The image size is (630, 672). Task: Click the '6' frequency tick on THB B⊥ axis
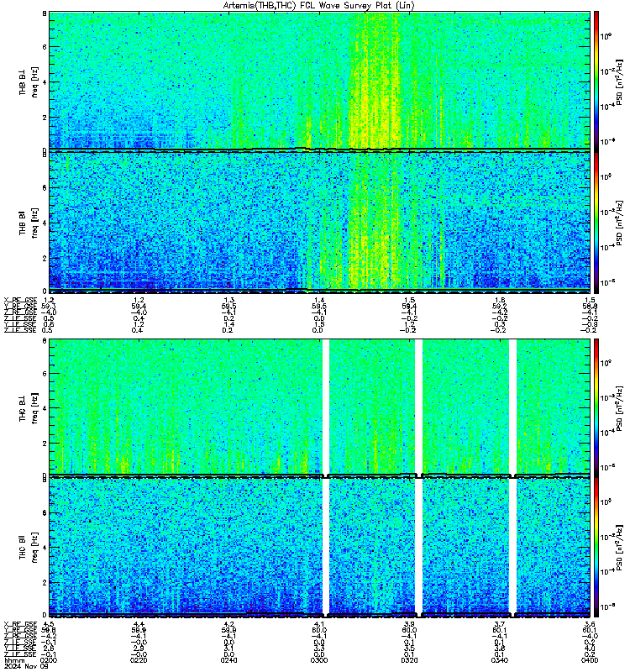[45, 47]
